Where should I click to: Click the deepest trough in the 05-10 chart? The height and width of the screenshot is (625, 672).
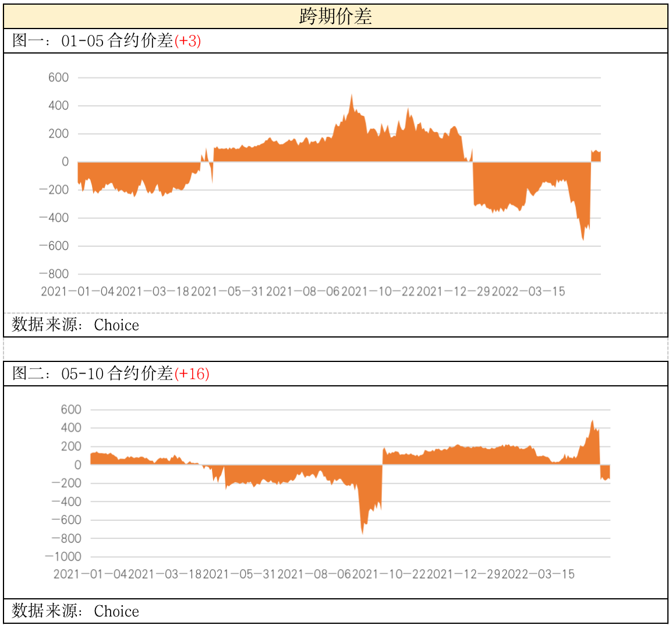(x=362, y=532)
